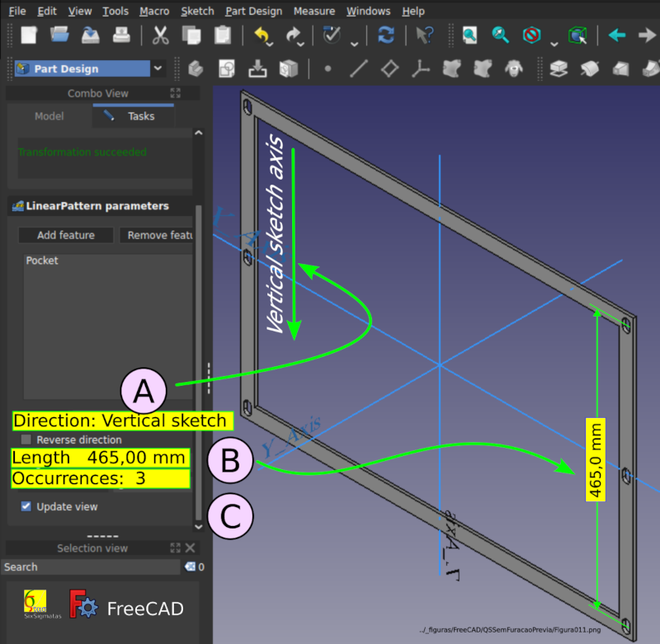The image size is (660, 644).
Task: Open the Sketch menu
Action: 197,11
